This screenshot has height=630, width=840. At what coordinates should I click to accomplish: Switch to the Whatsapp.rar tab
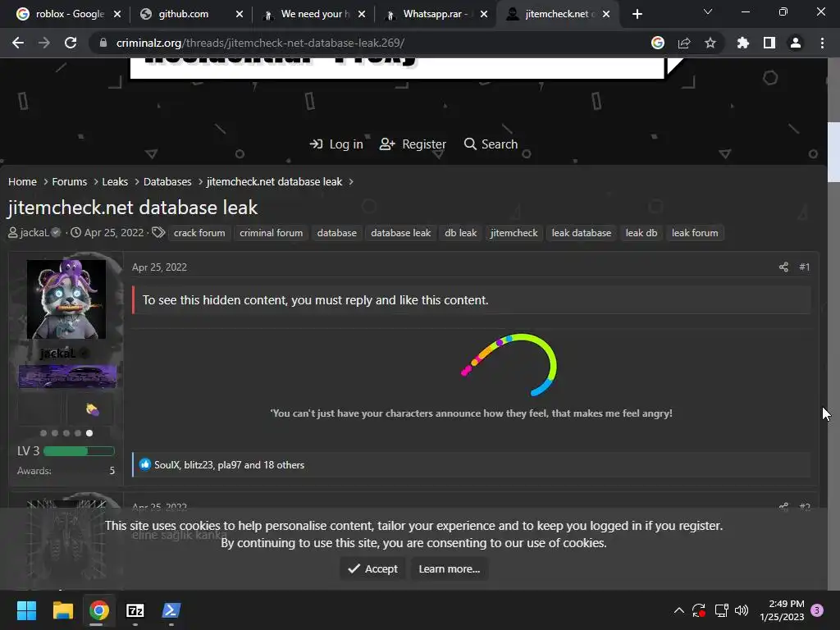435,14
